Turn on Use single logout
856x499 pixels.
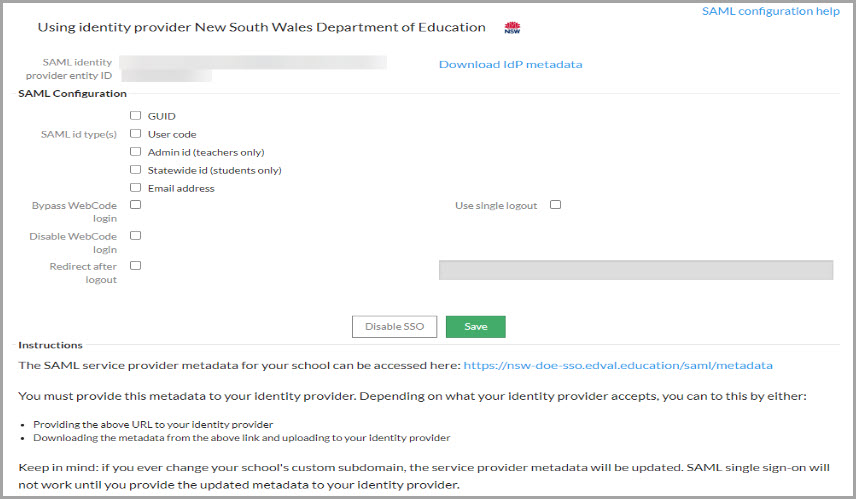click(x=555, y=205)
